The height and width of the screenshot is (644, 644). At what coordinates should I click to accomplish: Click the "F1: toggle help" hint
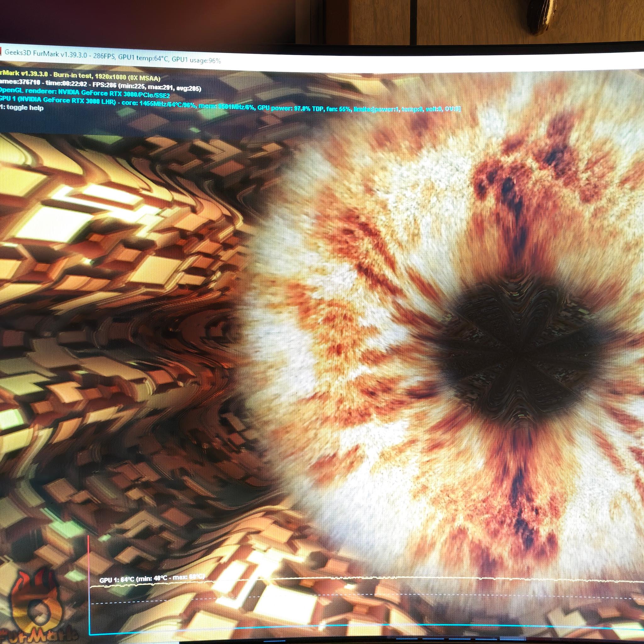click(x=22, y=107)
